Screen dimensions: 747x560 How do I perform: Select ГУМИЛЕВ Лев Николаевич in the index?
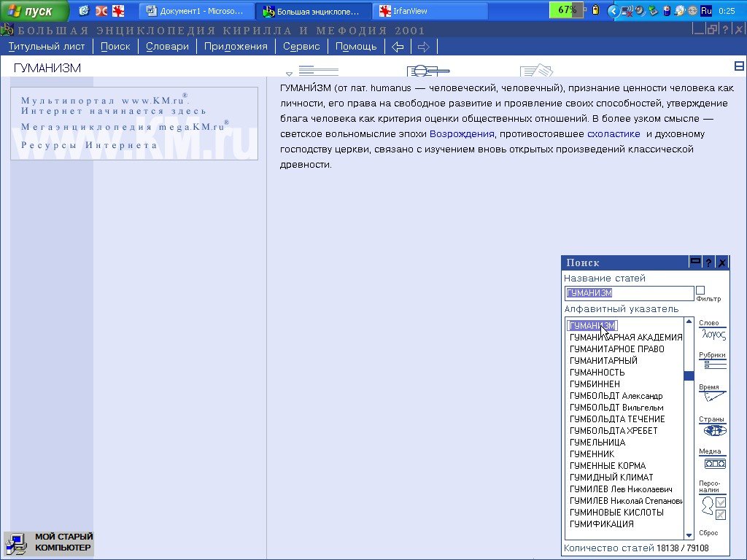pyautogui.click(x=621, y=489)
